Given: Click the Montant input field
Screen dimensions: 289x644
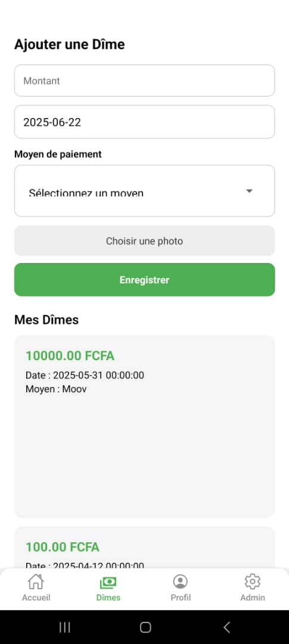Looking at the screenshot, I should [x=144, y=80].
